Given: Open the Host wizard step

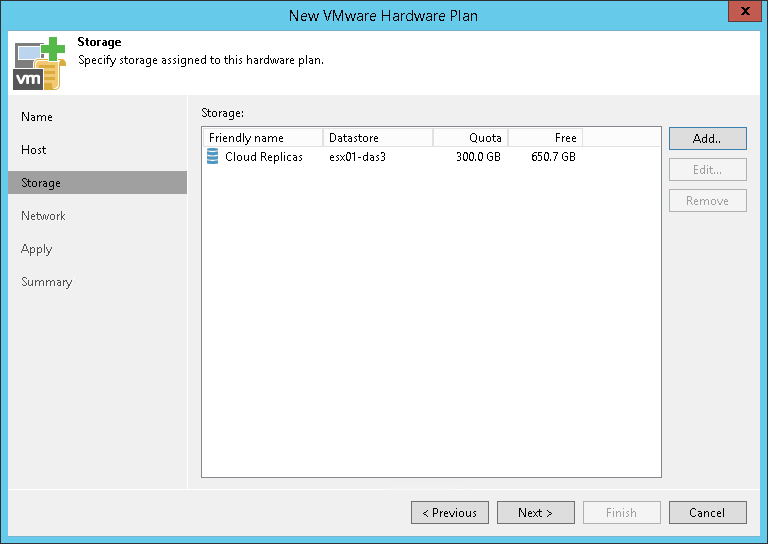Looking at the screenshot, I should [x=34, y=150].
